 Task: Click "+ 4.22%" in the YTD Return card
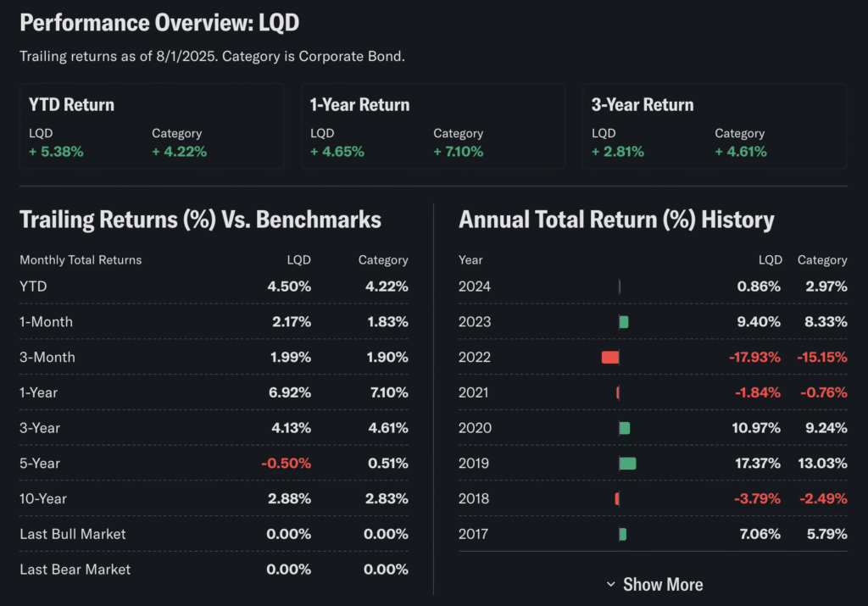pos(180,152)
